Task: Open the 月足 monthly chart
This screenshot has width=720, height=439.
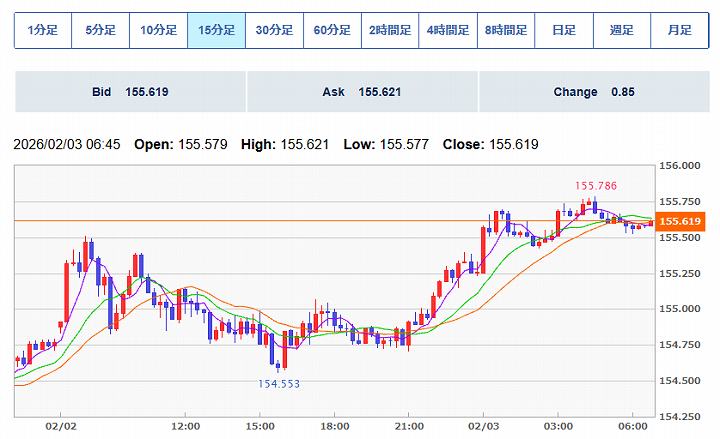Action: (680, 30)
